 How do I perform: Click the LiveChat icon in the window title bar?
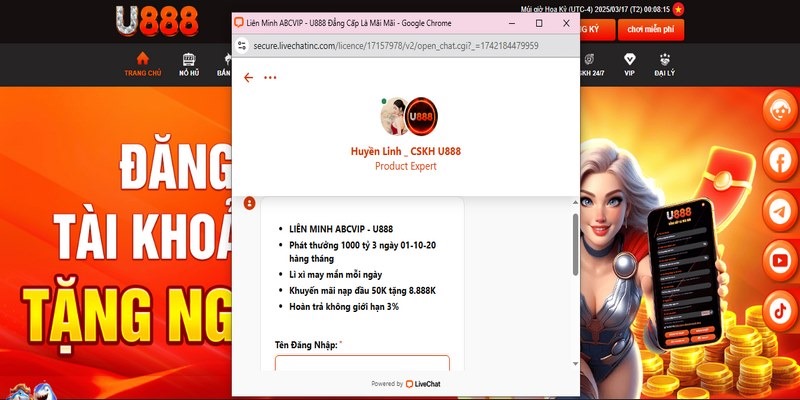click(238, 23)
